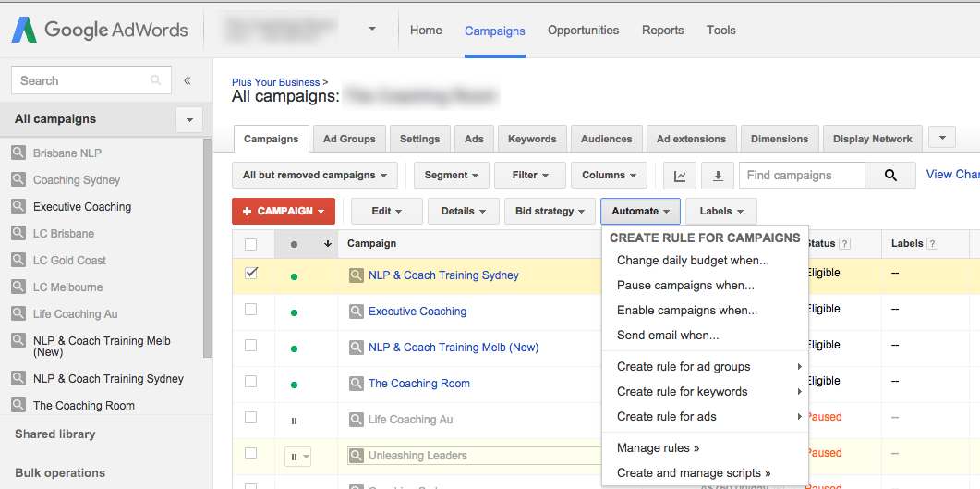Viewport: 980px width, 489px height.
Task: Click the sort arrow in the status column header
Action: [x=328, y=244]
